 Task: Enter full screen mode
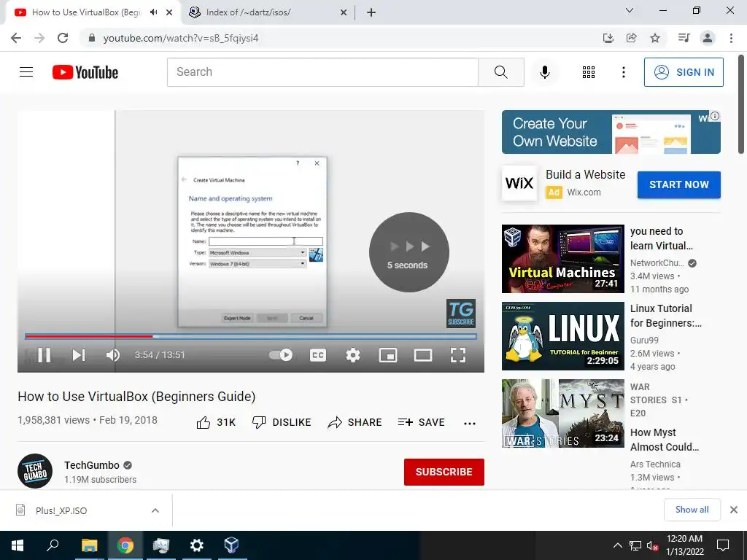click(x=458, y=355)
